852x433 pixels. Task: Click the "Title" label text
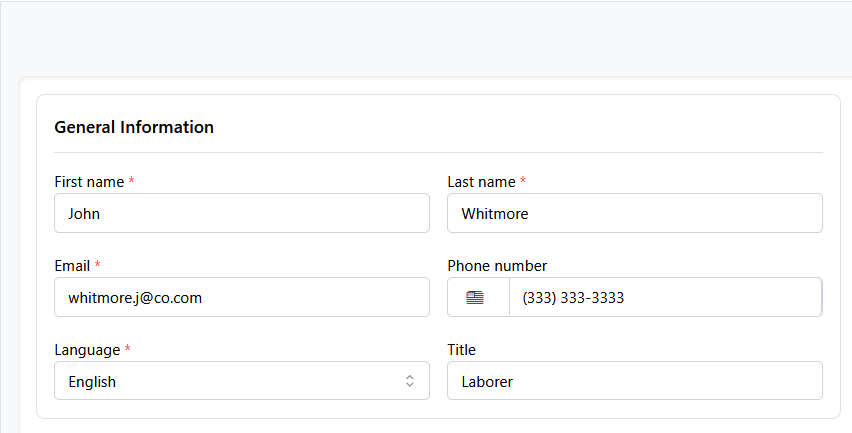[x=461, y=350]
